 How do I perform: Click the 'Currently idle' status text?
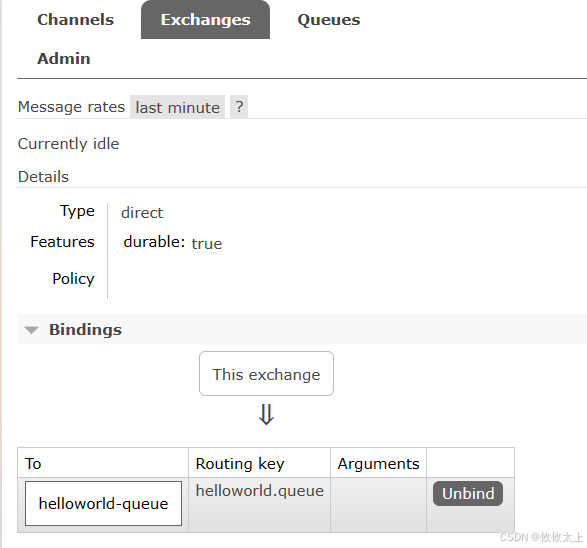coord(69,144)
